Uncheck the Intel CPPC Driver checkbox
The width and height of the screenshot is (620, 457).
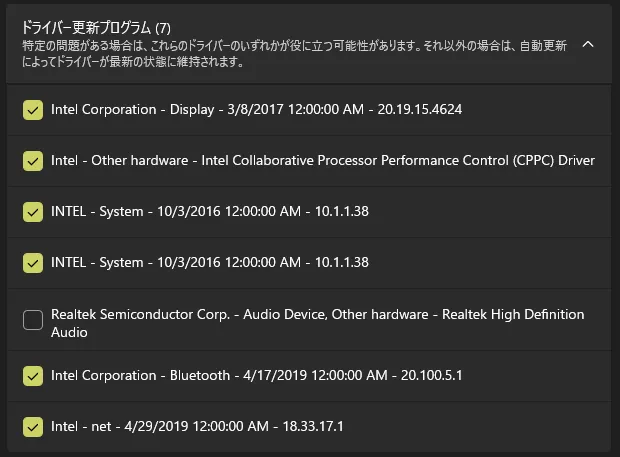pos(33,160)
